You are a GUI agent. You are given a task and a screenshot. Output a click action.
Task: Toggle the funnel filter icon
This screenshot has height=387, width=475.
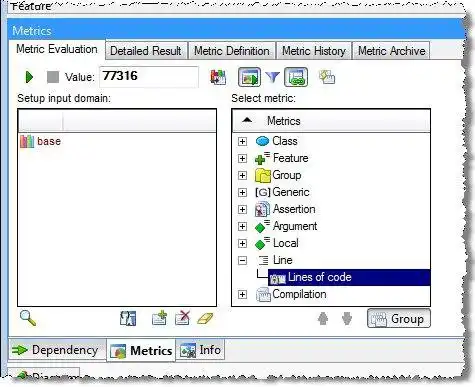(272, 77)
